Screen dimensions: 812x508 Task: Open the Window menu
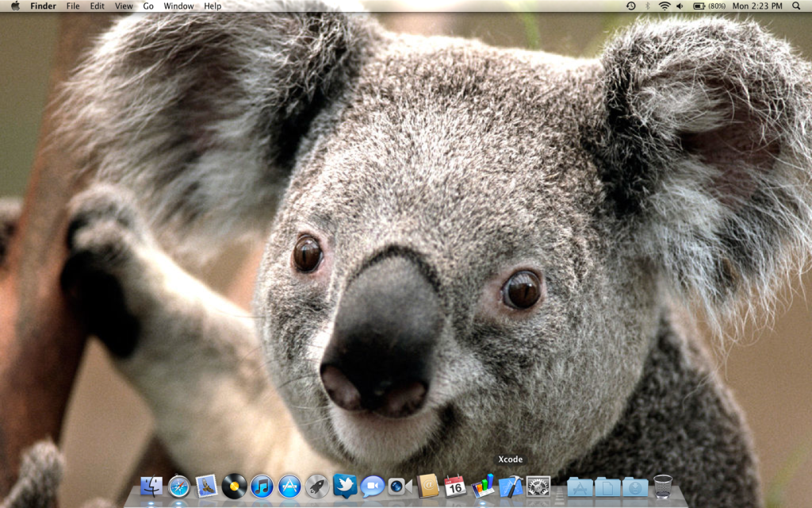[x=178, y=6]
